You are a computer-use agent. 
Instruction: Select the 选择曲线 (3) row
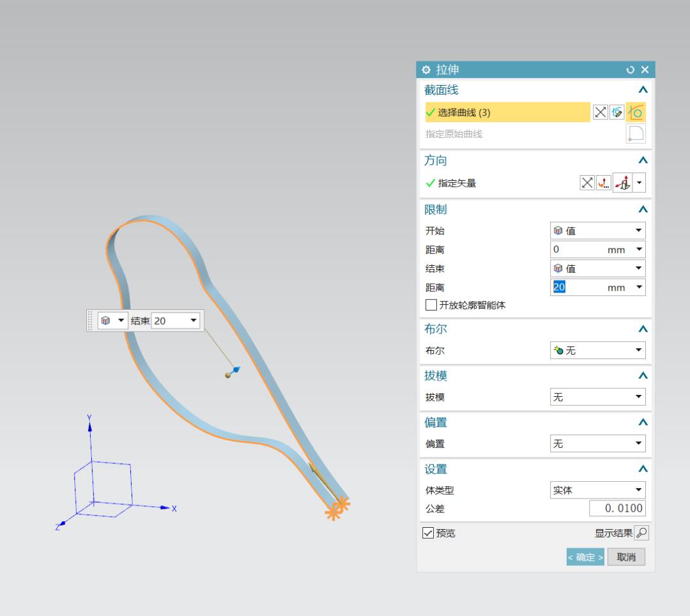(x=507, y=112)
